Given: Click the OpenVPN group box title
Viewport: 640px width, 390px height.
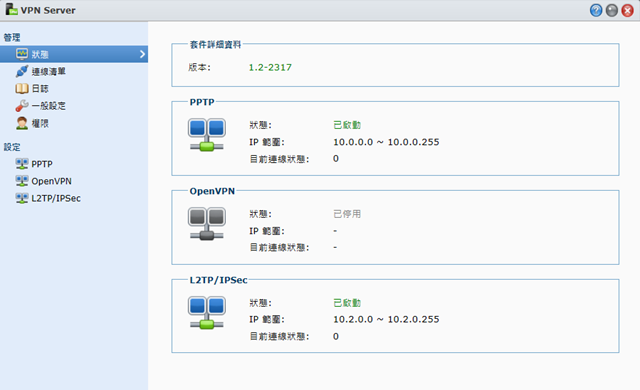Looking at the screenshot, I should click(x=212, y=191).
